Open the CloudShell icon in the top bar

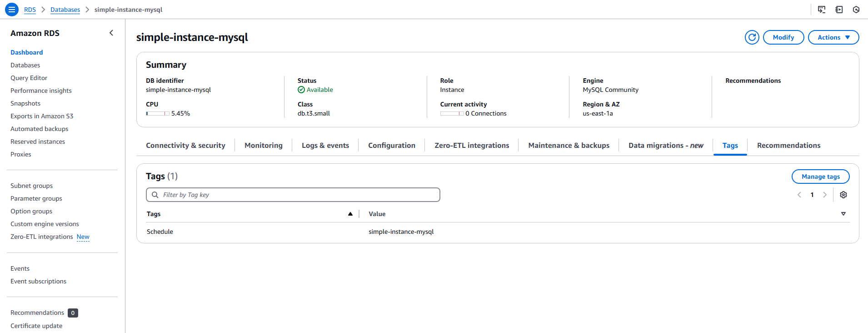(822, 10)
